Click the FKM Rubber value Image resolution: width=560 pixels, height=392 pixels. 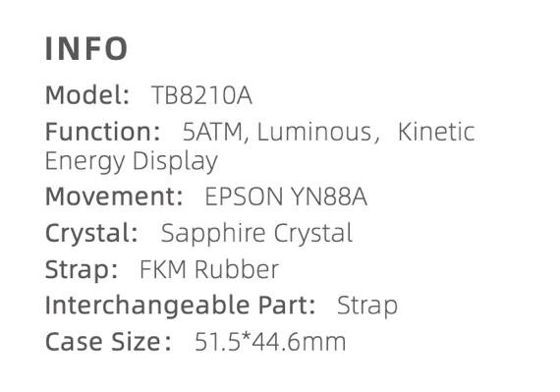(209, 269)
